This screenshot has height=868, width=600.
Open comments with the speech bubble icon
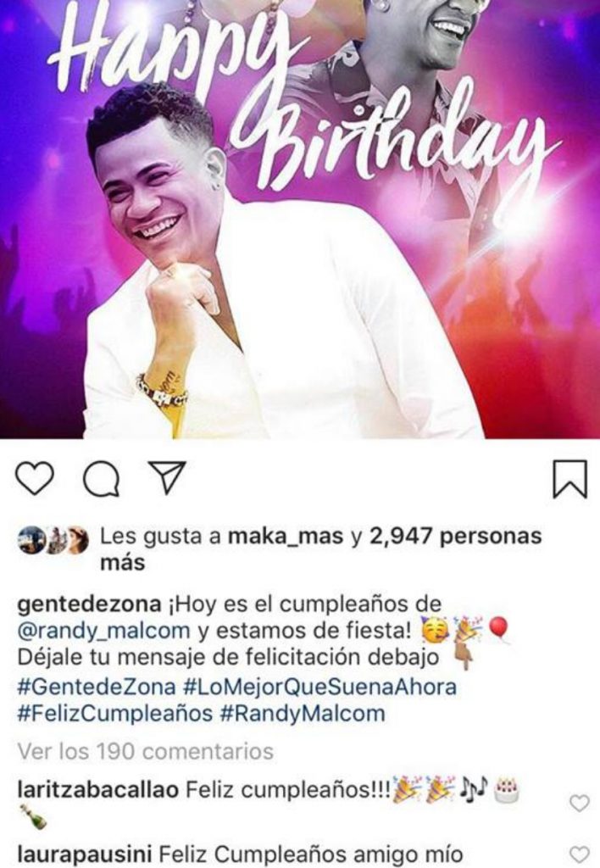[x=102, y=479]
